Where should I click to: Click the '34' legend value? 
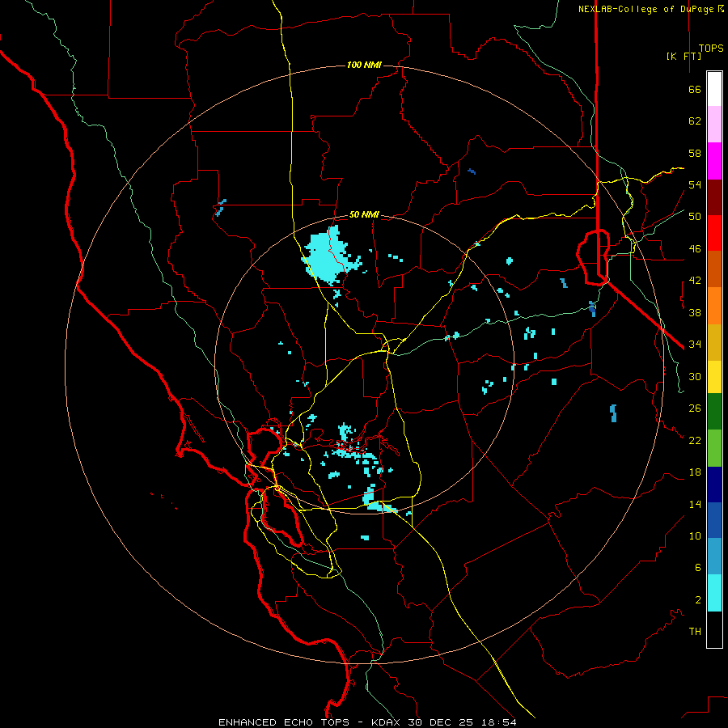coord(695,345)
